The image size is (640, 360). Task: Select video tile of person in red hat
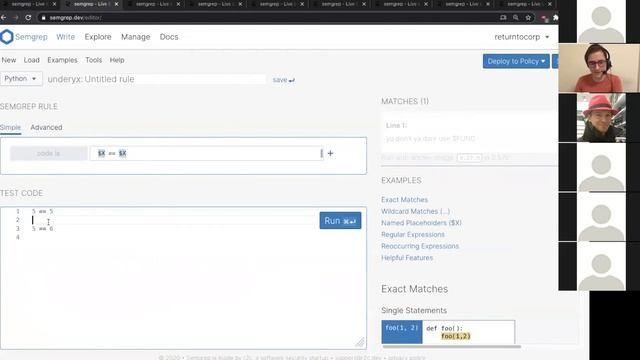tap(601, 118)
